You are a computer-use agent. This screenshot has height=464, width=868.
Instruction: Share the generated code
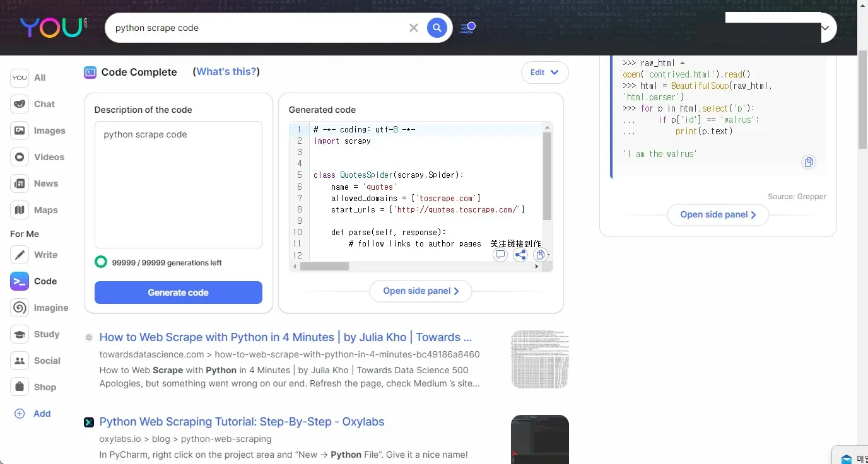coord(520,255)
